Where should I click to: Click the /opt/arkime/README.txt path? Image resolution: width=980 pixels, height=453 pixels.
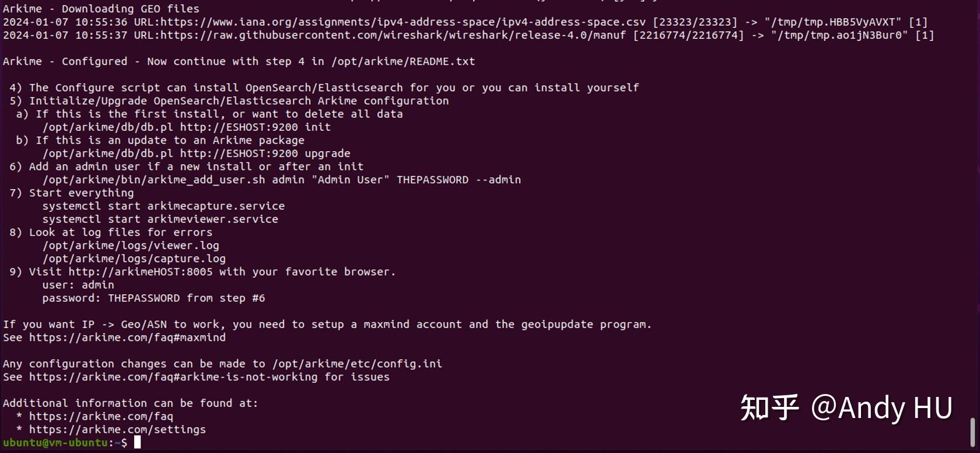pos(403,61)
